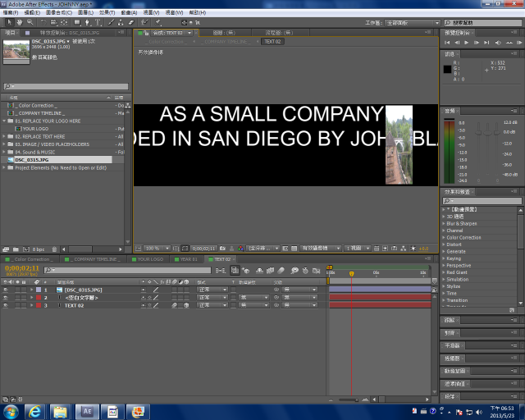Click the snapshot camera icon in viewer
Screen dimensions: 525x420
[222, 249]
